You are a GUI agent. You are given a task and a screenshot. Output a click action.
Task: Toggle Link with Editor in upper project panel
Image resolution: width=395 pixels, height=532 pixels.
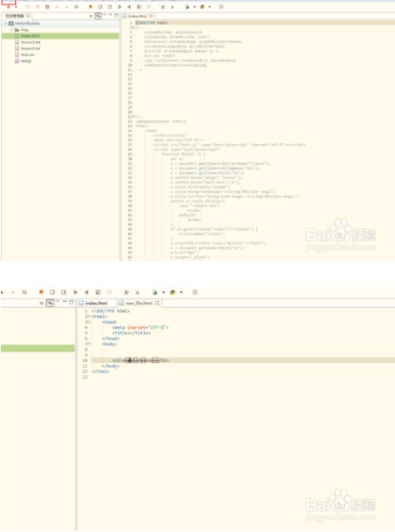click(x=98, y=16)
